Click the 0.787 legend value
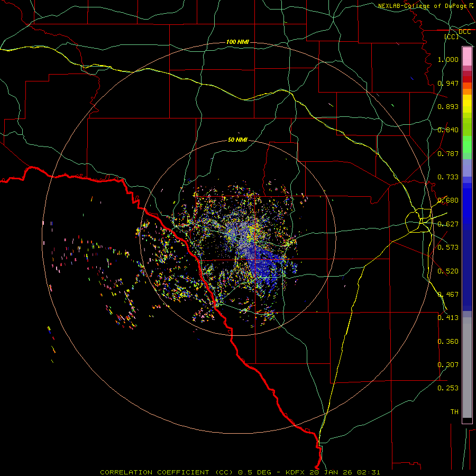This screenshot has height=476, width=476. 448,153
